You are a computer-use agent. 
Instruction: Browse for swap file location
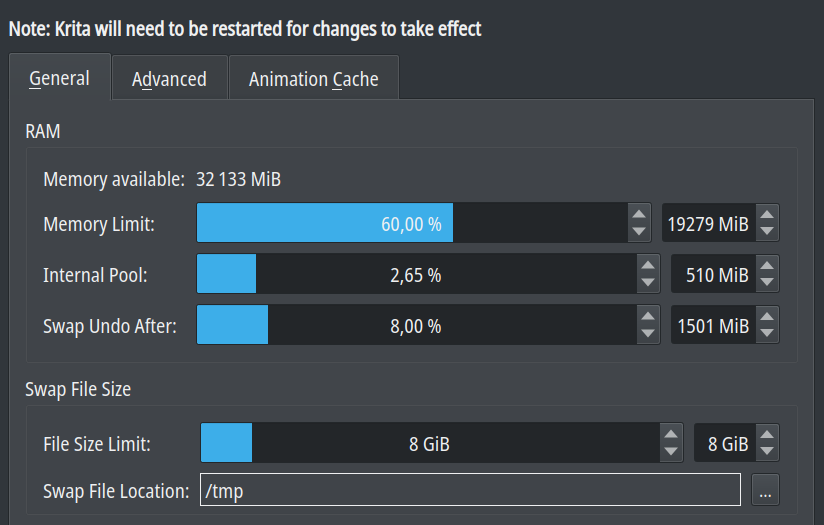765,491
